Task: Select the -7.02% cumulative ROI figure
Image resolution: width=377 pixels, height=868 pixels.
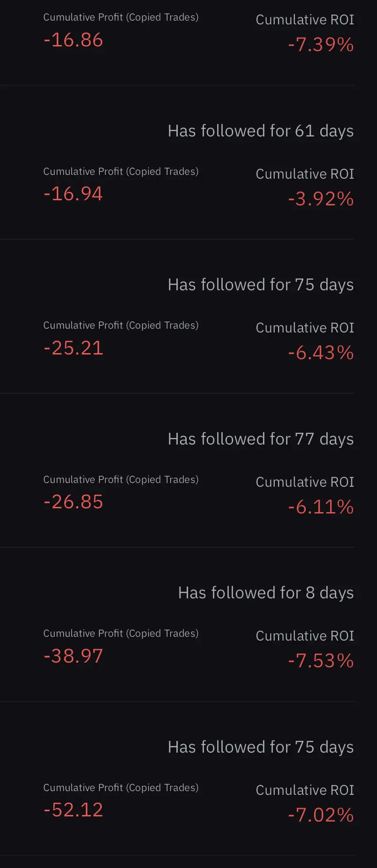Action: (321, 815)
